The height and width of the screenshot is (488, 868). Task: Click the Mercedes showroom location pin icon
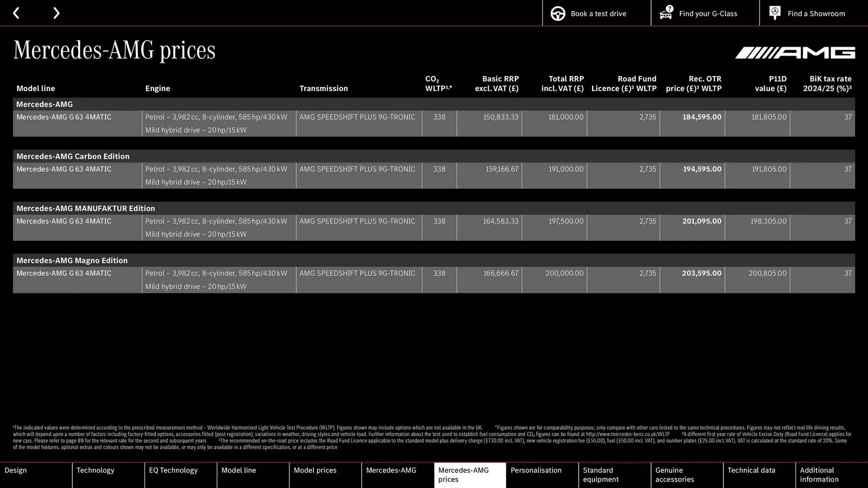point(774,13)
